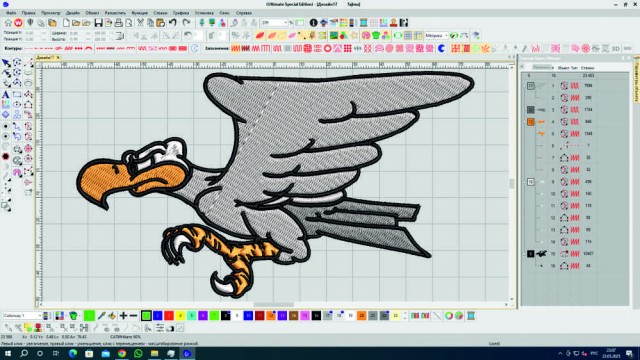Image resolution: width=640 pixels, height=360 pixels.
Task: Open the Colorway 1 dropdown
Action: (22, 316)
